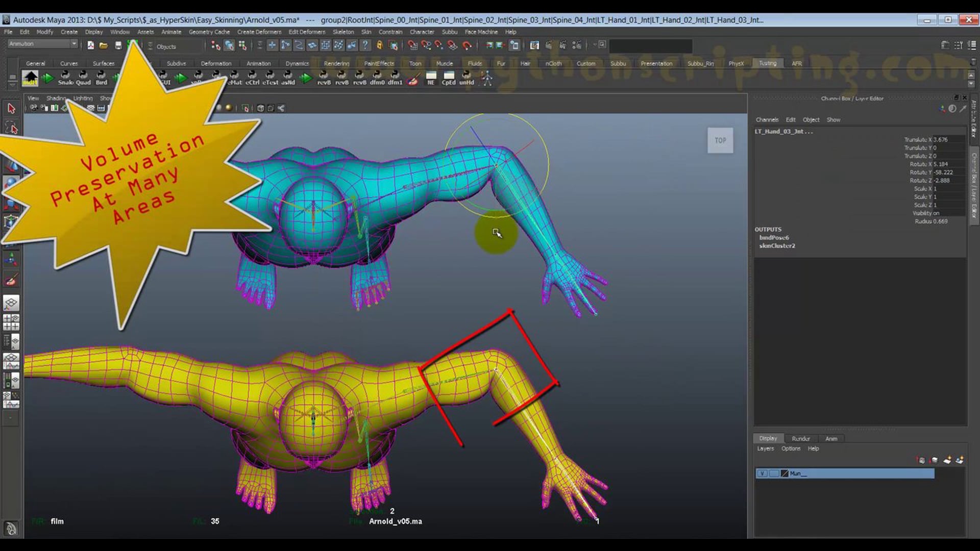
Task: Switch to the Anim layer tab
Action: click(831, 438)
